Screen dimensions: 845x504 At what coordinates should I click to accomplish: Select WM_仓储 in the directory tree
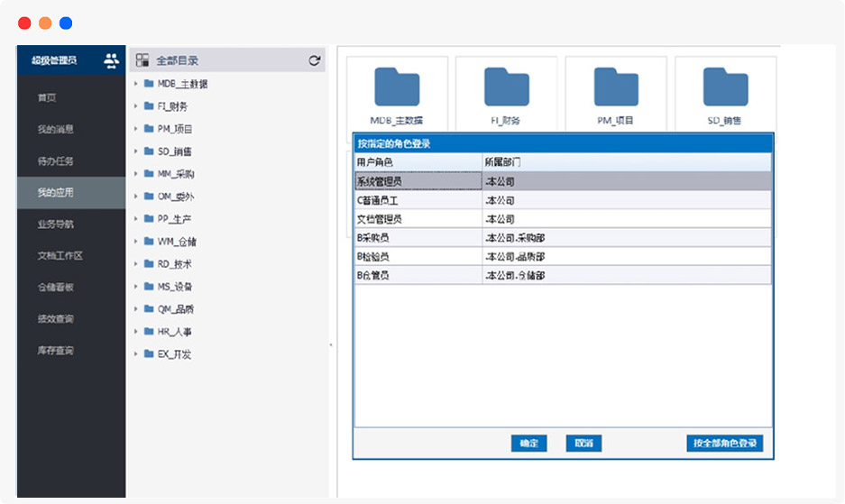(x=177, y=242)
